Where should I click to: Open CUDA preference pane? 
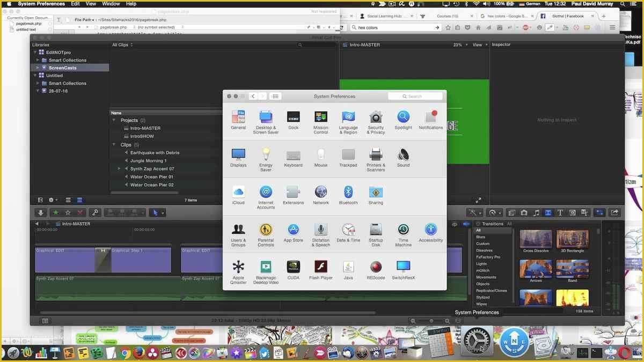pos(293,271)
